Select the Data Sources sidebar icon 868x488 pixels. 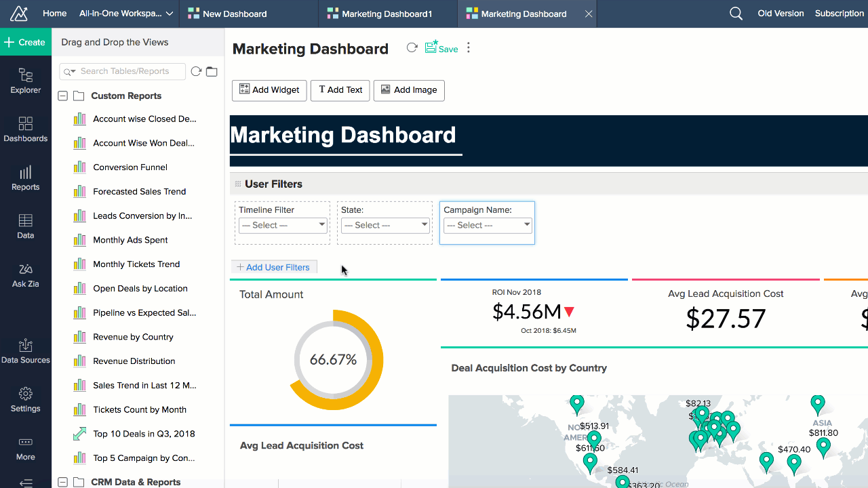pyautogui.click(x=25, y=351)
